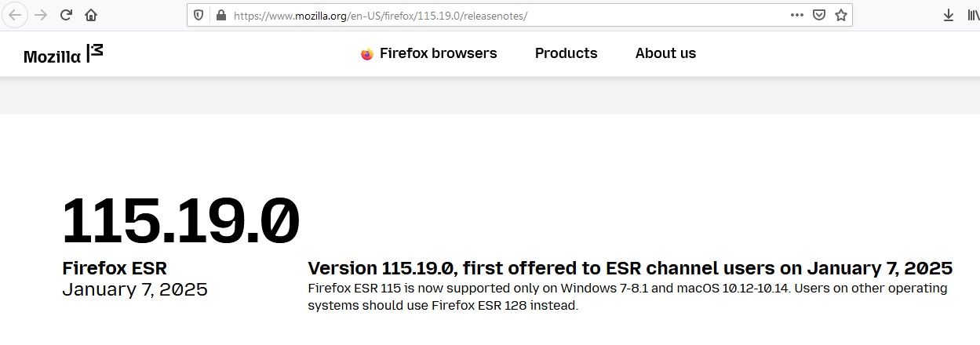Click the Firefox flame icon in navigation

[x=366, y=54]
